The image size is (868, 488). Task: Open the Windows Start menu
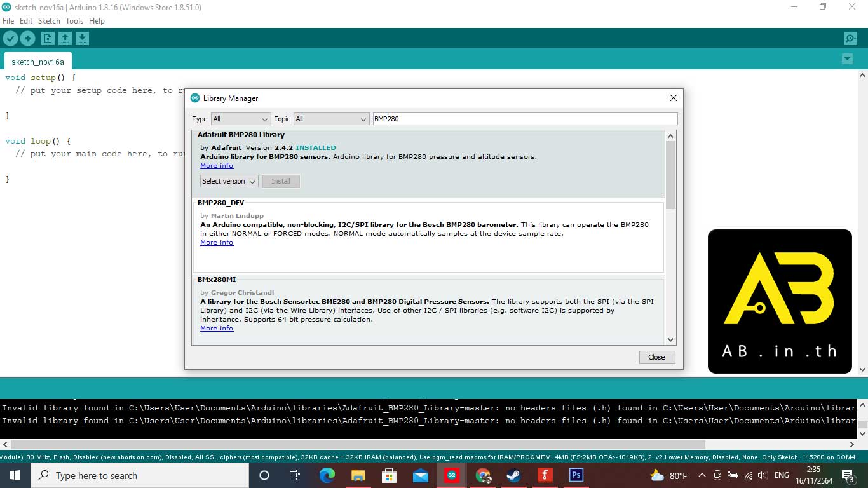coord(15,475)
